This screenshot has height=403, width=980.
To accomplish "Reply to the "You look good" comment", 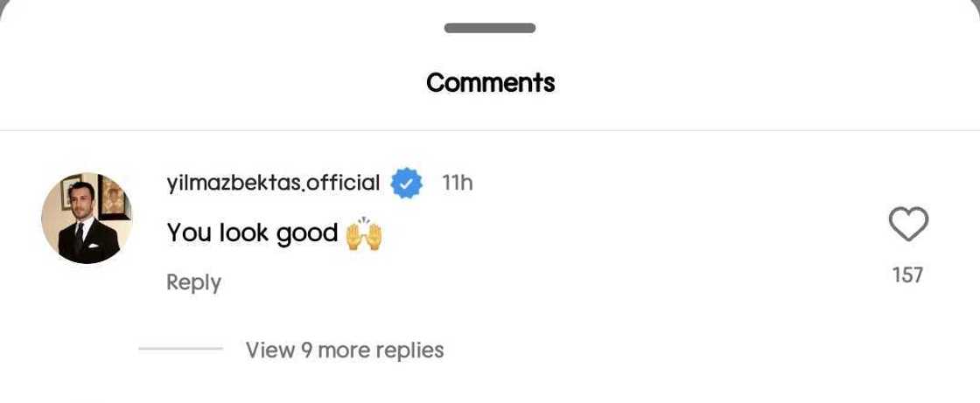I will click(x=193, y=282).
